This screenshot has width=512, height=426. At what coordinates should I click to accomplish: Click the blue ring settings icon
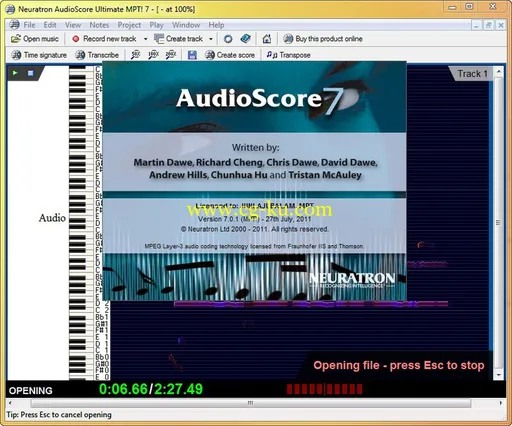[228, 39]
